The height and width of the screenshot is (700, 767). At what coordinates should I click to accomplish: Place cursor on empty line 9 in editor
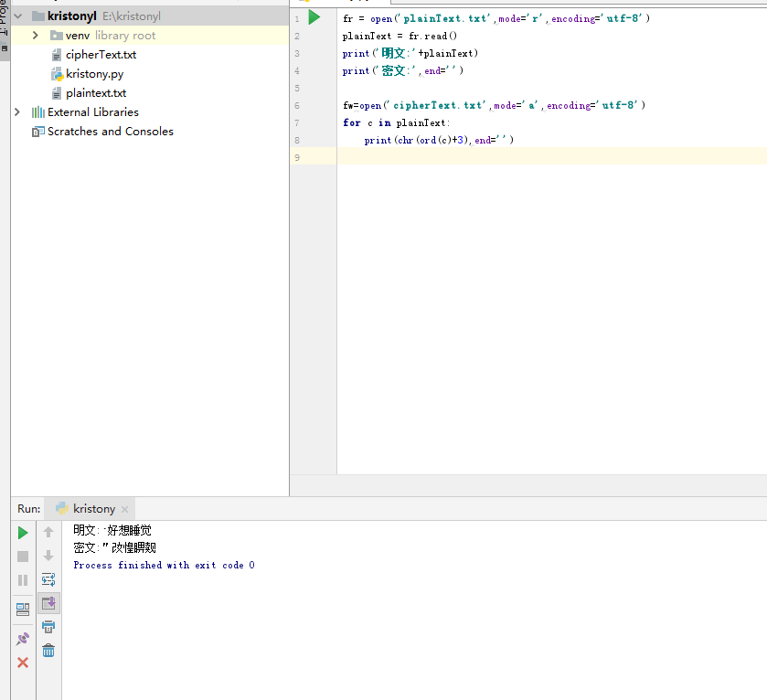(x=549, y=157)
